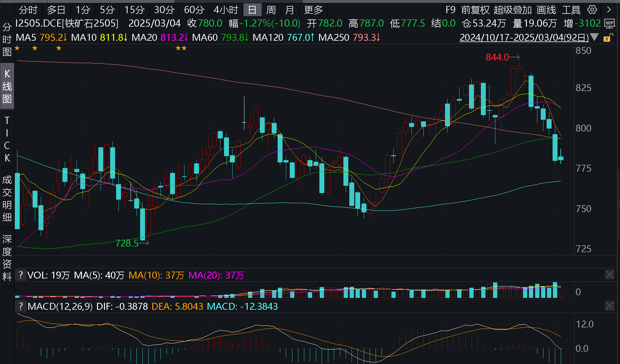The height and width of the screenshot is (364, 620).
Task: Select the 60分 timeframe tab
Action: coord(194,10)
